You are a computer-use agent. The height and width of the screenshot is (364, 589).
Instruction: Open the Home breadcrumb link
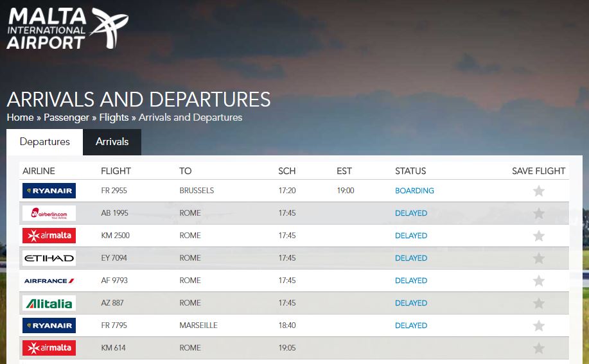21,117
